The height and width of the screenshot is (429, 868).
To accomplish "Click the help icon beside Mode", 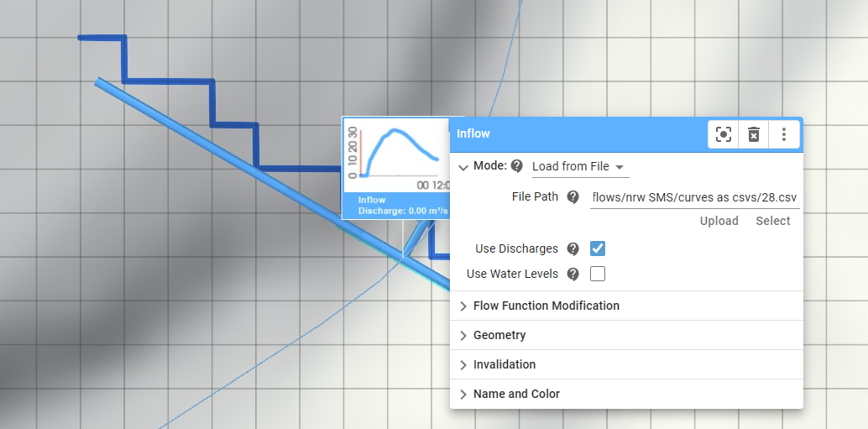I will [517, 166].
